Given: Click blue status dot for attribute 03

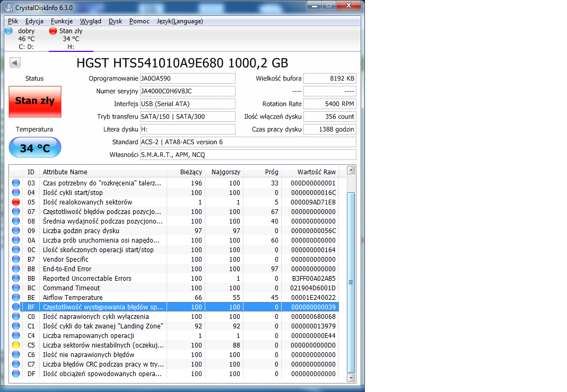Looking at the screenshot, I should coord(16,183).
